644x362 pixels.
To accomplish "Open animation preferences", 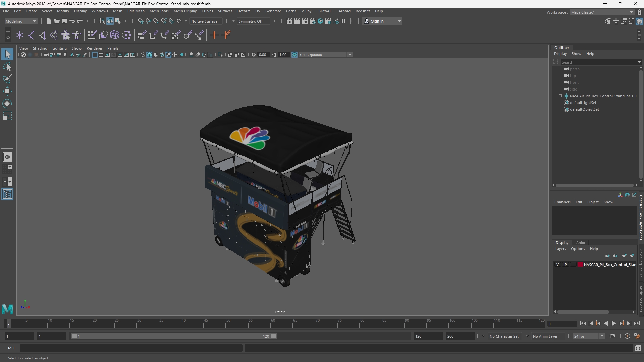I will click(x=637, y=336).
